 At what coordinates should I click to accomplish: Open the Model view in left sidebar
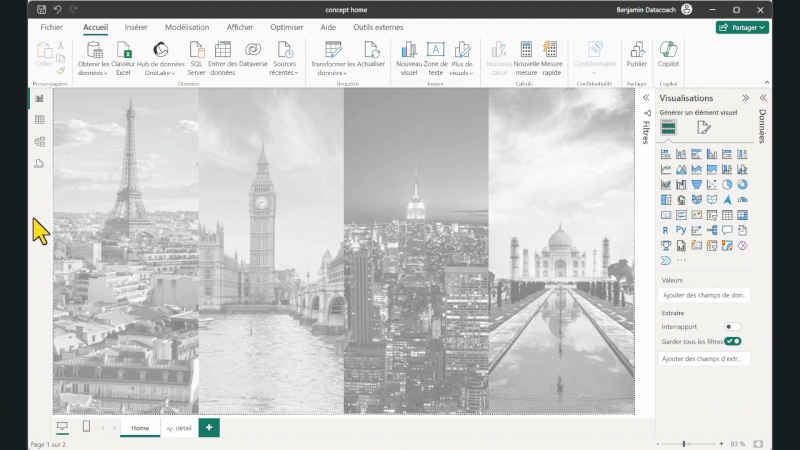pyautogui.click(x=39, y=142)
